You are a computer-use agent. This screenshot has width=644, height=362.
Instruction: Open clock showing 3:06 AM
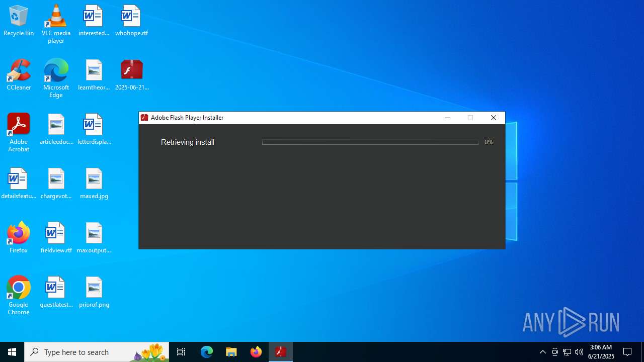tap(601, 352)
